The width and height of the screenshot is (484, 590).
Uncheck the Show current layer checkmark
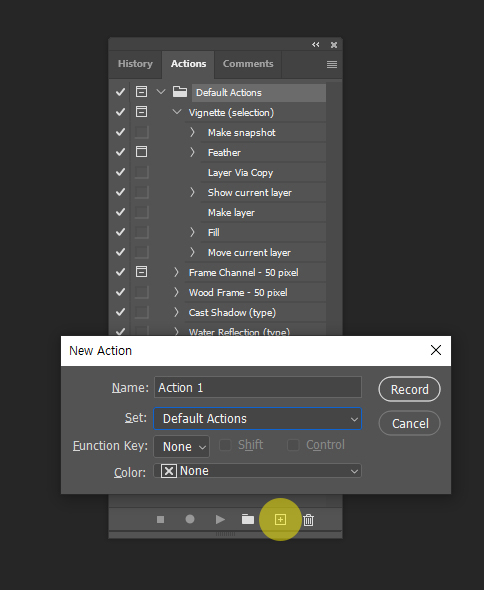coord(120,192)
